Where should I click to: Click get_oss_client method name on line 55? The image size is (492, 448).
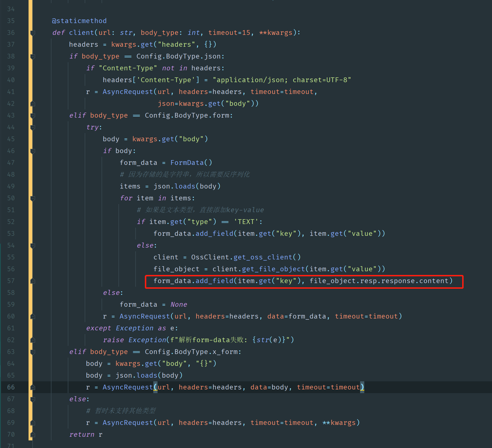point(263,257)
